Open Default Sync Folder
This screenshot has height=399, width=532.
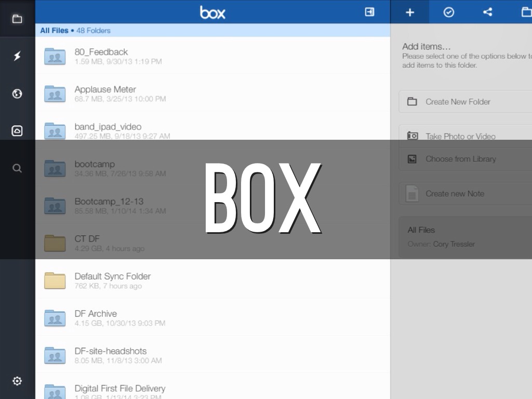pyautogui.click(x=112, y=276)
